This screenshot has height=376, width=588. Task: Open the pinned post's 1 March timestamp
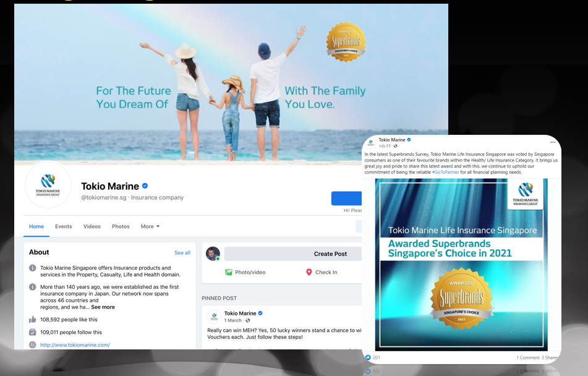tap(233, 320)
